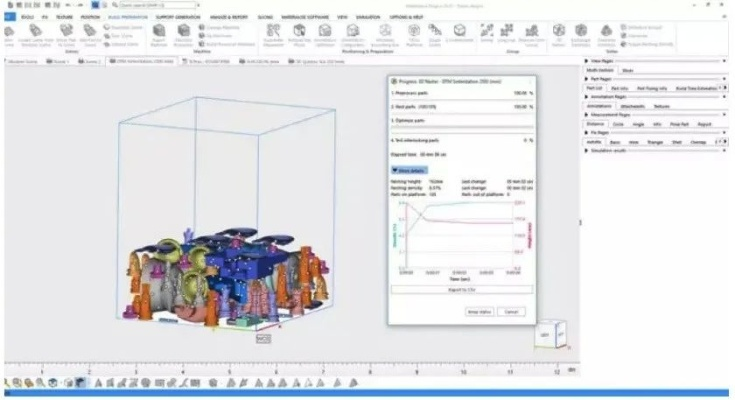Click the blue save icon in quick access toolbar
Viewport: 735px width, 400px height.
pos(93,5)
